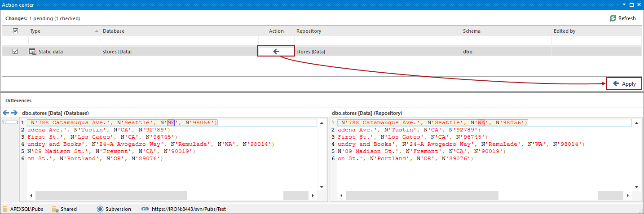Click the Static data table icon
The width and height of the screenshot is (644, 214).
click(32, 52)
